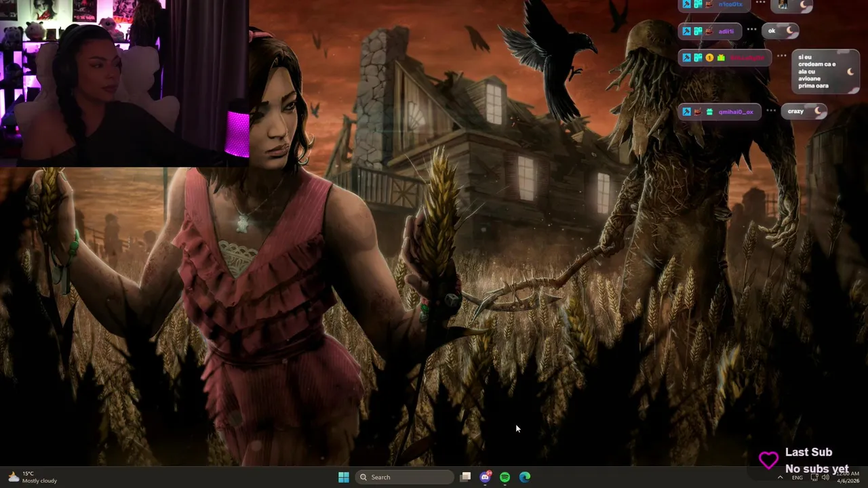Viewport: 868px width, 488px height.
Task: Open the volume speaker icon
Action: click(825, 477)
